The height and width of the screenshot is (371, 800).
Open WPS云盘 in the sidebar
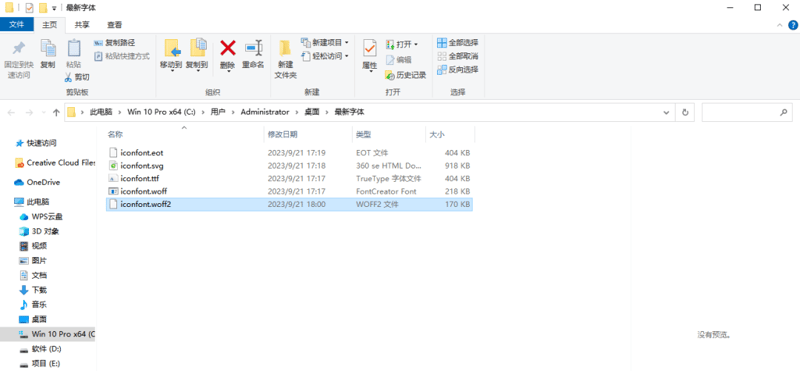[x=47, y=217]
